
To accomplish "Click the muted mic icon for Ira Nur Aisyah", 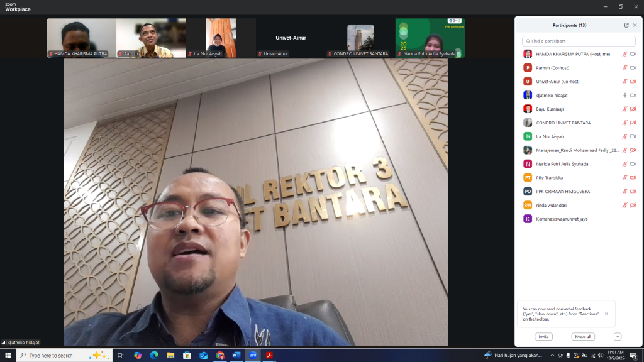I will (x=625, y=136).
